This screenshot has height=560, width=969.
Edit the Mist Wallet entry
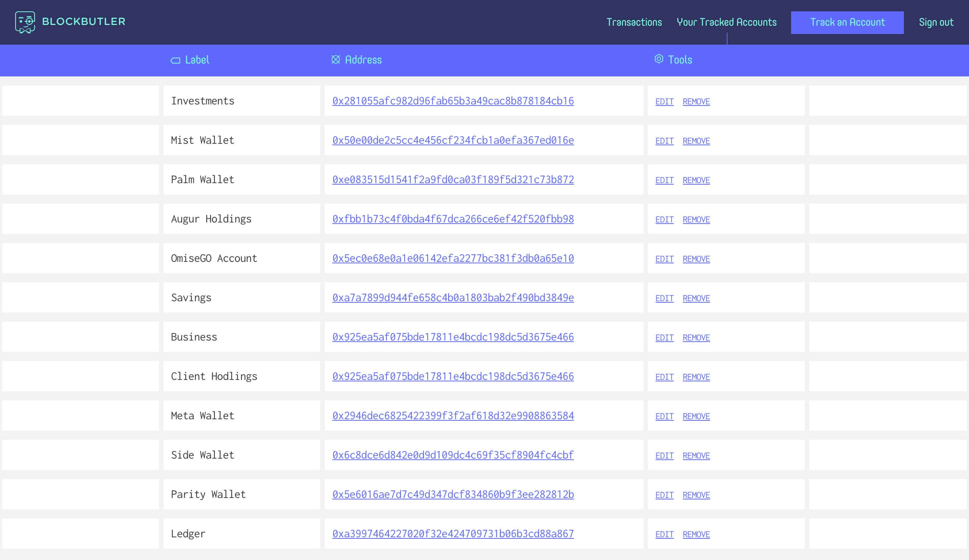[x=664, y=141]
